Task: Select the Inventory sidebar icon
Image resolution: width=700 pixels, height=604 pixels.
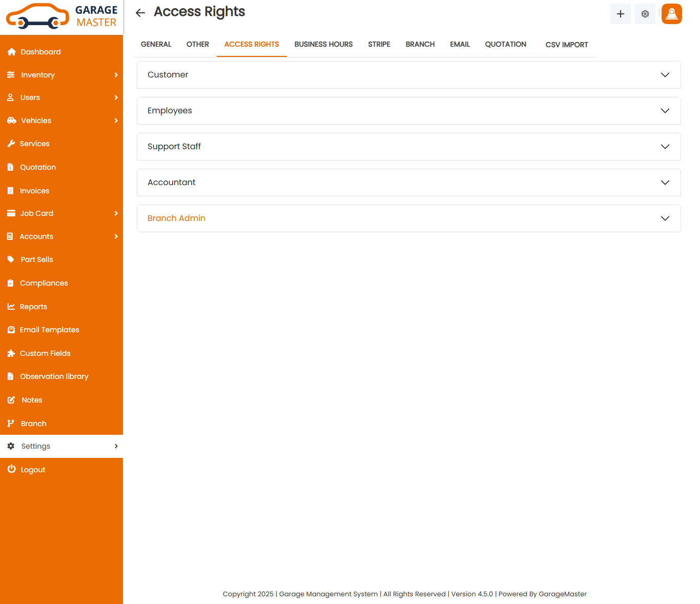Action: tap(11, 75)
